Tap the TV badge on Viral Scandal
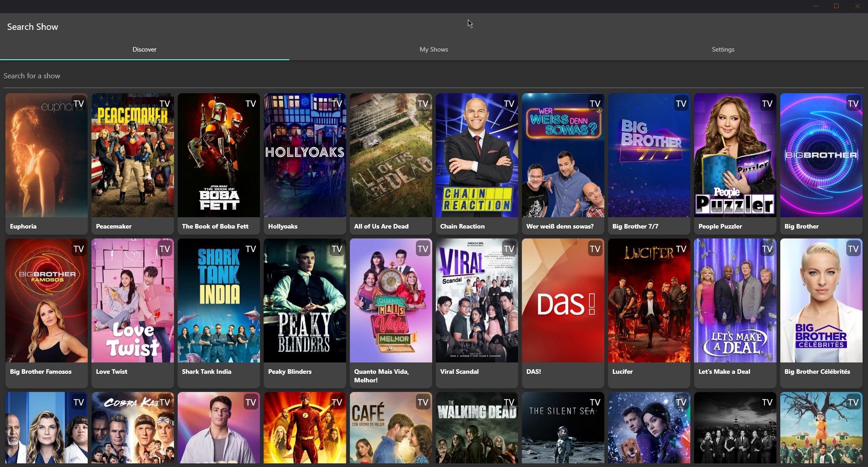This screenshot has width=868, height=467. point(509,249)
